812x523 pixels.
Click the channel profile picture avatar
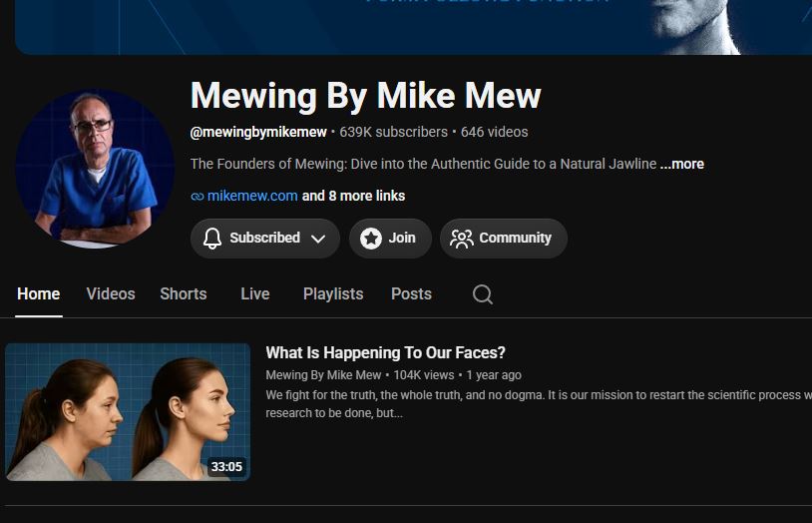(95, 169)
